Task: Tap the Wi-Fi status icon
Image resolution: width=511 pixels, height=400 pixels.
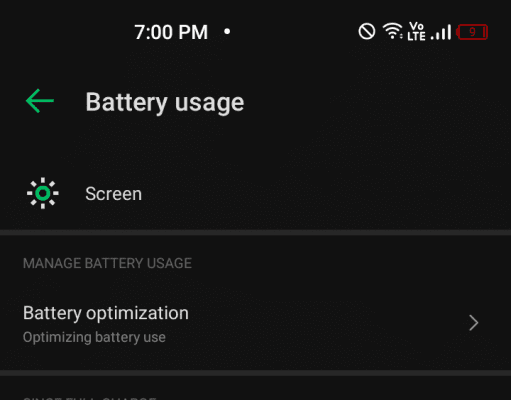Action: (x=393, y=31)
